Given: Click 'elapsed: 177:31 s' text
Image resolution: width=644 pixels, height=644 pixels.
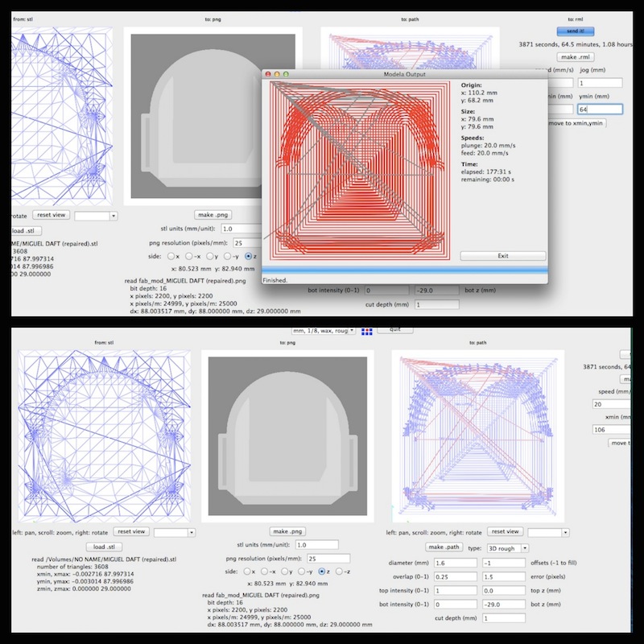Looking at the screenshot, I should tap(486, 172).
